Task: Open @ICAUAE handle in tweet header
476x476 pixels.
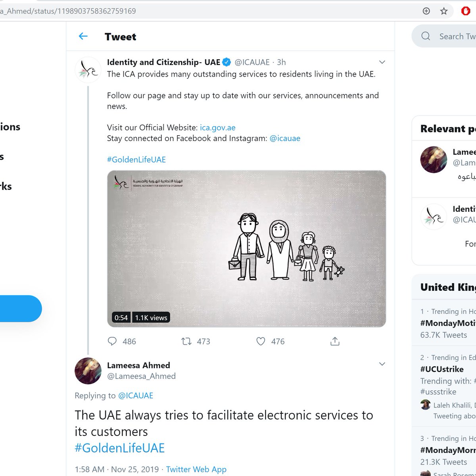Action: [x=252, y=62]
